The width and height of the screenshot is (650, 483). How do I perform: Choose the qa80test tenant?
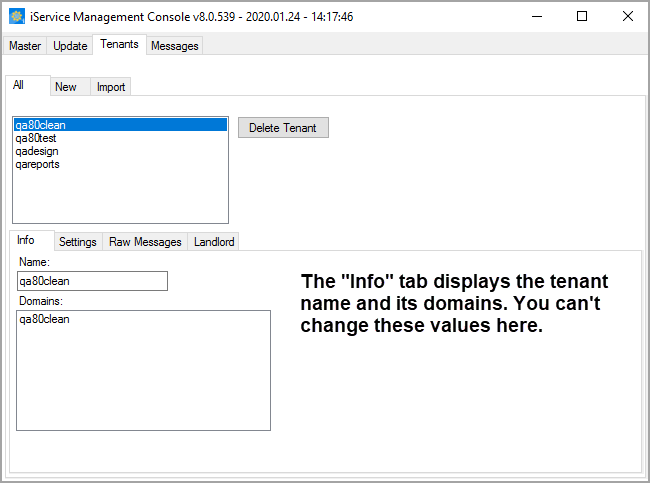(36, 138)
